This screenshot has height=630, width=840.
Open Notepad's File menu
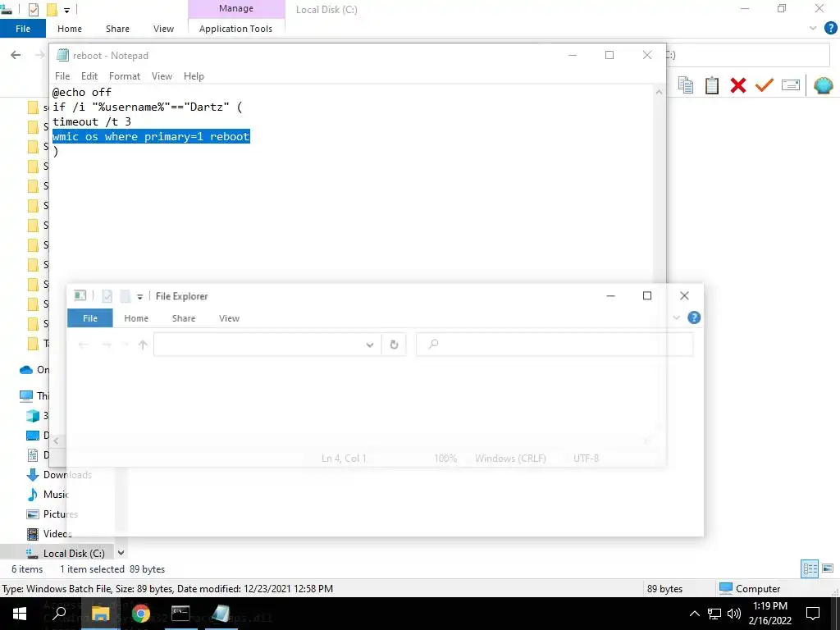click(x=62, y=76)
